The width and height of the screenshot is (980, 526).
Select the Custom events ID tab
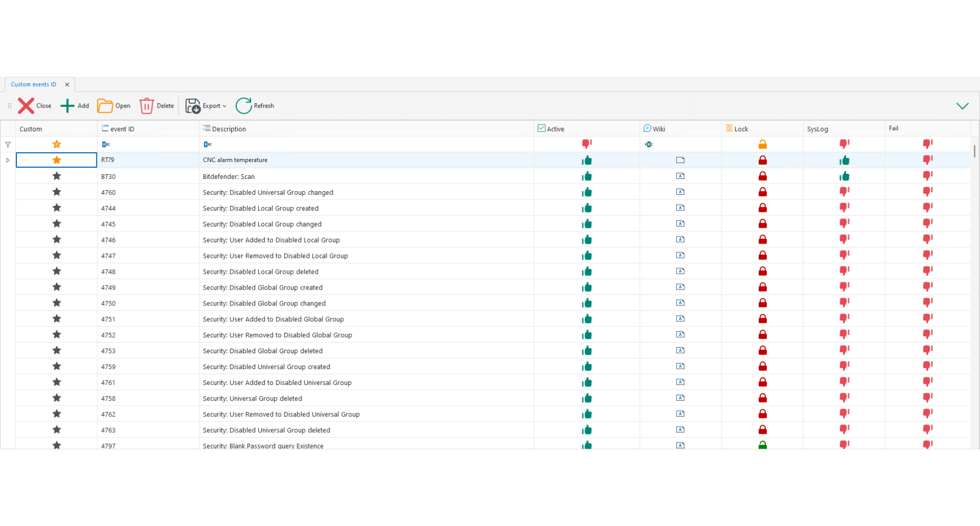[34, 85]
